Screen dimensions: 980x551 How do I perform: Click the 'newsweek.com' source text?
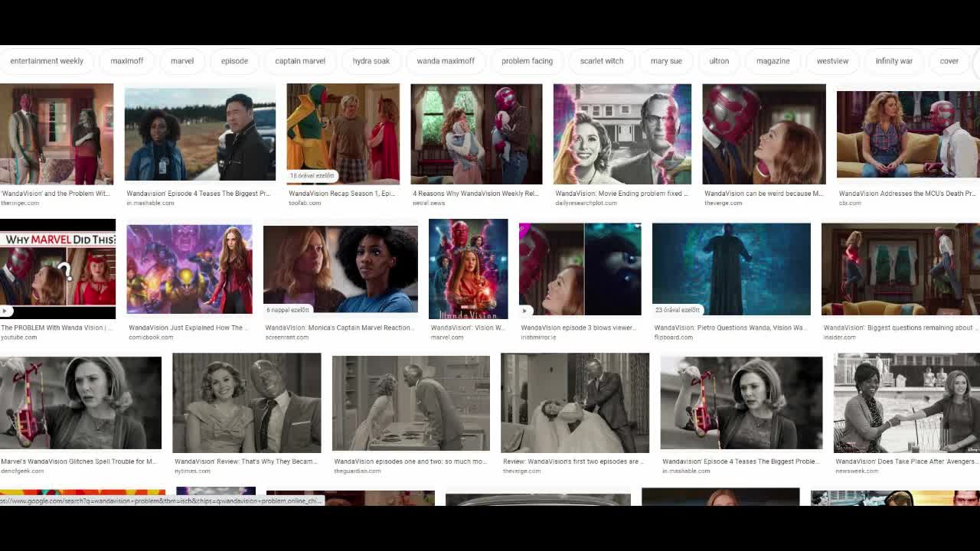857,471
